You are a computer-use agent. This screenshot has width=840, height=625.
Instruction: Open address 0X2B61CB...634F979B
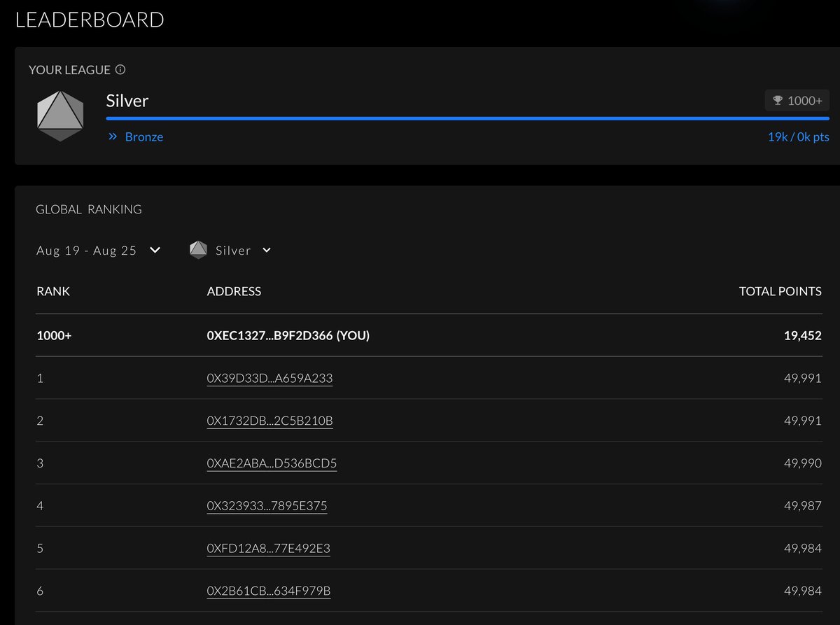[269, 591]
